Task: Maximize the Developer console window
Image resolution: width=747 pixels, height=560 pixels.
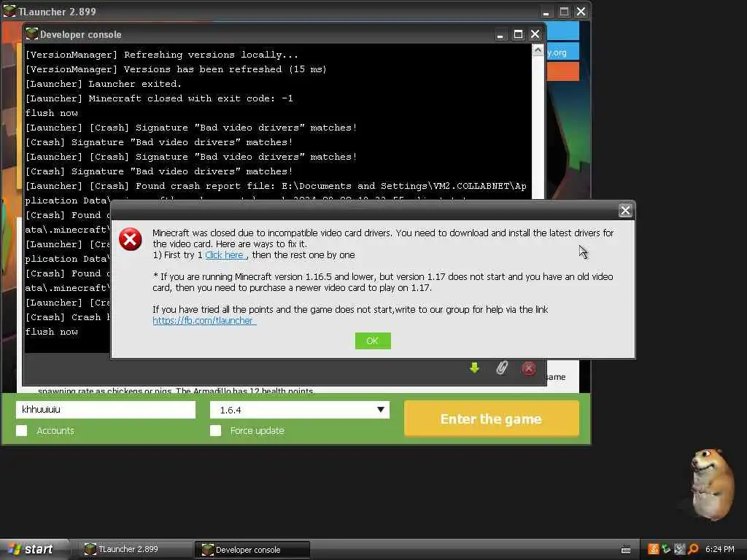Action: point(518,34)
